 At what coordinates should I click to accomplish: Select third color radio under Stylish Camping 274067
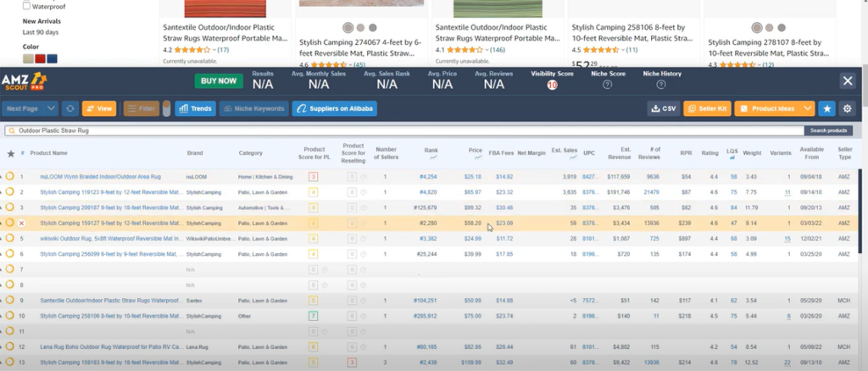click(x=373, y=28)
